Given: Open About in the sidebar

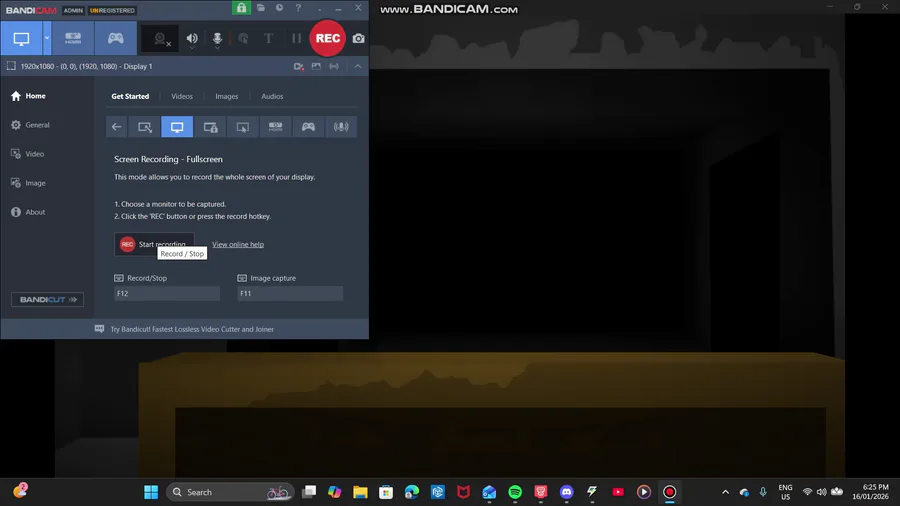Looking at the screenshot, I should pyautogui.click(x=28, y=212).
